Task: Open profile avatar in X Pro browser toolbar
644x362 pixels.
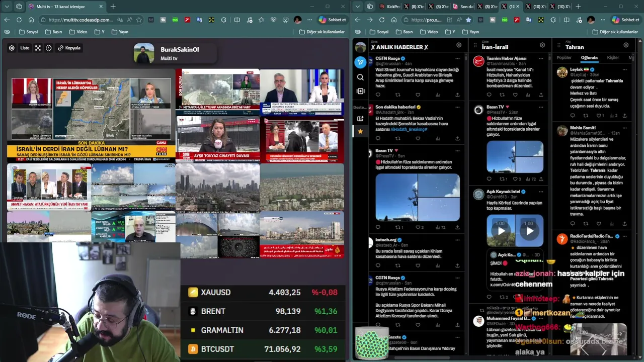Action: [x=591, y=20]
